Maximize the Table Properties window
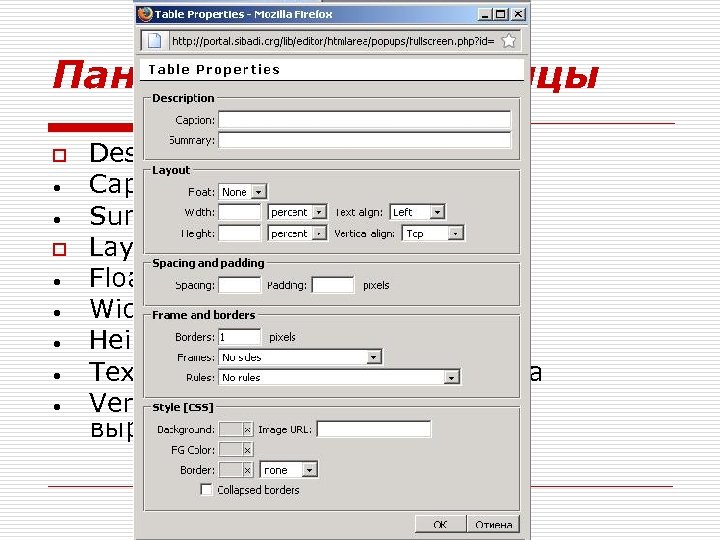720x540 pixels. (501, 14)
